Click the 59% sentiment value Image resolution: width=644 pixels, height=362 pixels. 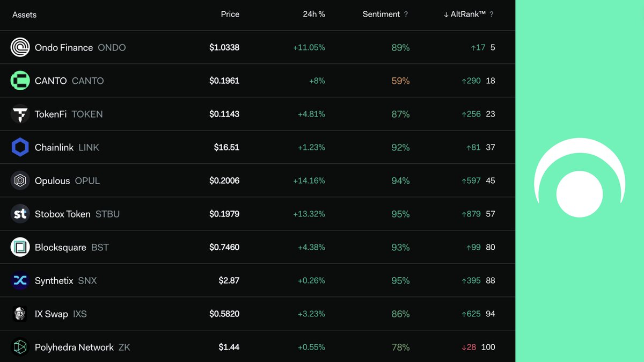coord(400,81)
